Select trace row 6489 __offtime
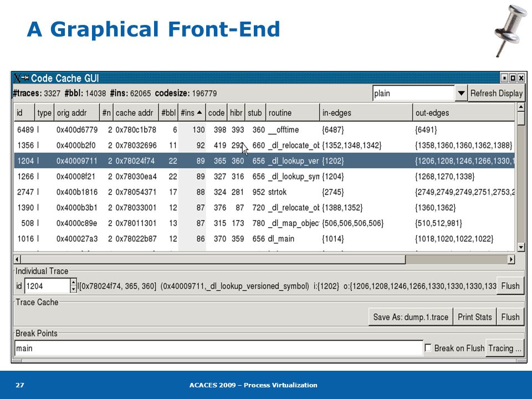532x399 pixels. pyautogui.click(x=264, y=130)
